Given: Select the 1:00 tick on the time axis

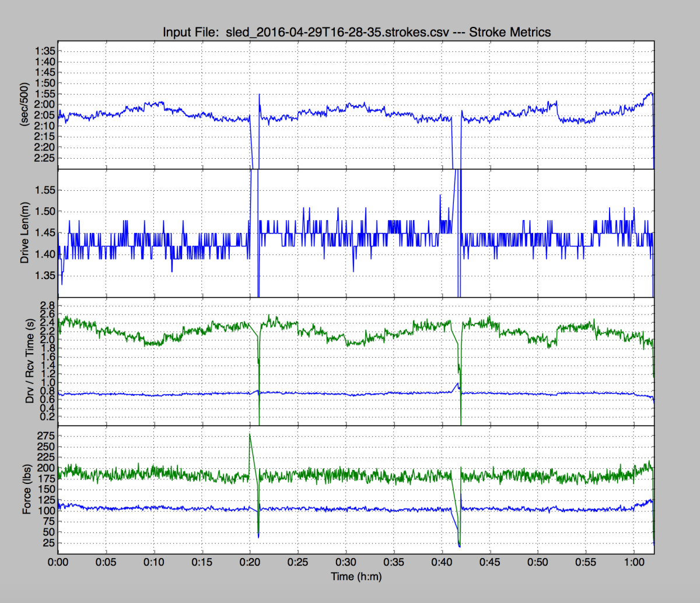Looking at the screenshot, I should (x=634, y=563).
